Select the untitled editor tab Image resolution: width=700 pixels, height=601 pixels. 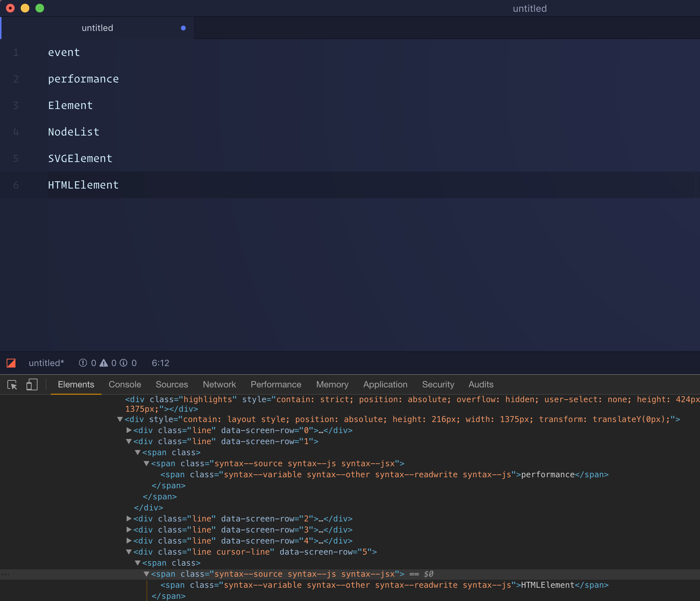click(x=98, y=28)
